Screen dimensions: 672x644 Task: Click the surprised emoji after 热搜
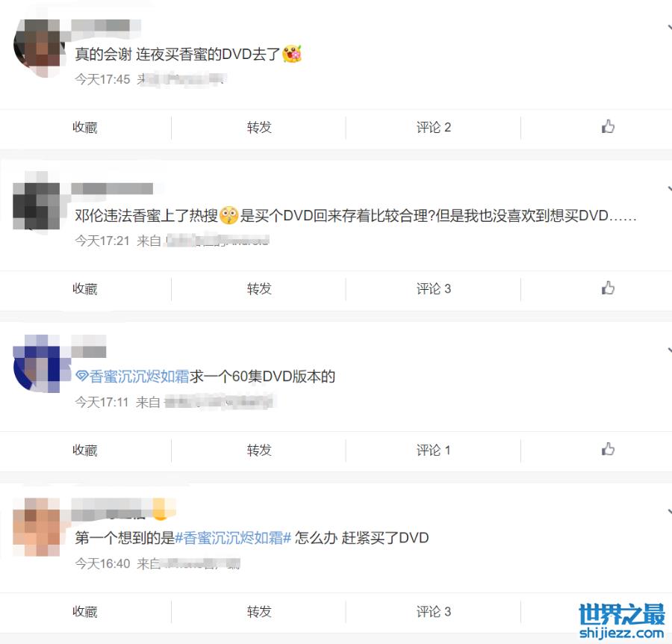pos(229,215)
